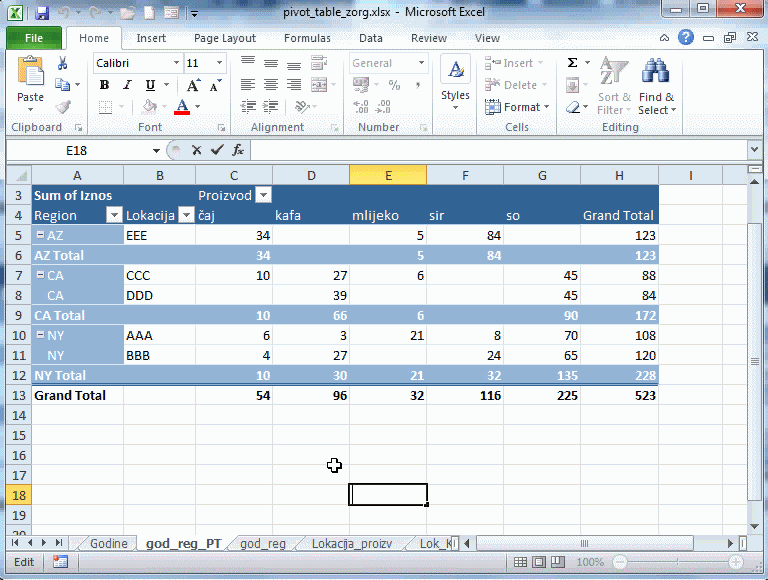Viewport: 768px width, 580px height.
Task: Toggle Underline formatting button
Action: pos(150,85)
